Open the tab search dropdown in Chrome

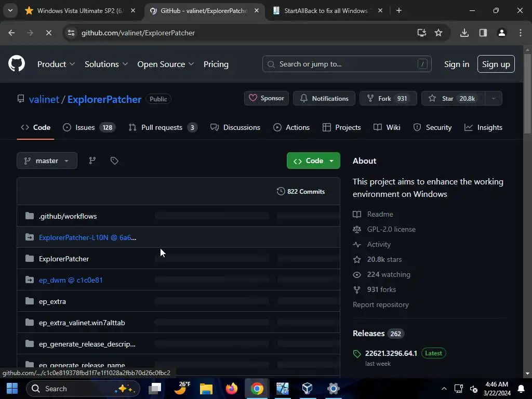tap(10, 10)
